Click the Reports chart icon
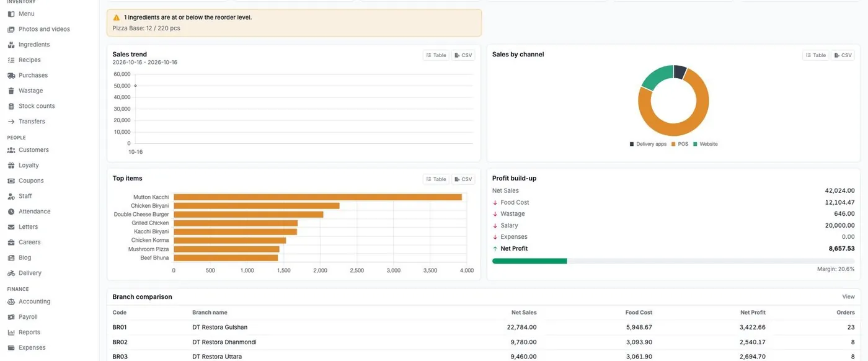 tap(11, 332)
